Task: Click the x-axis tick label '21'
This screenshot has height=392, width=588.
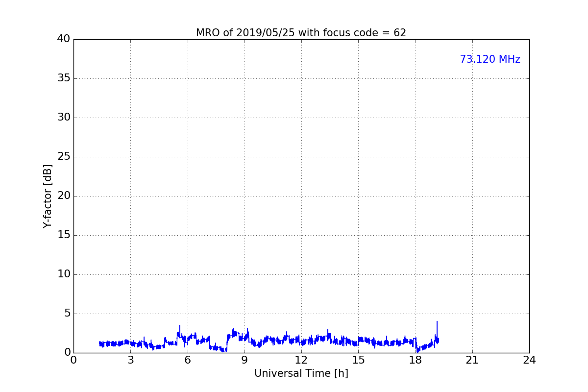Action: click(x=472, y=360)
